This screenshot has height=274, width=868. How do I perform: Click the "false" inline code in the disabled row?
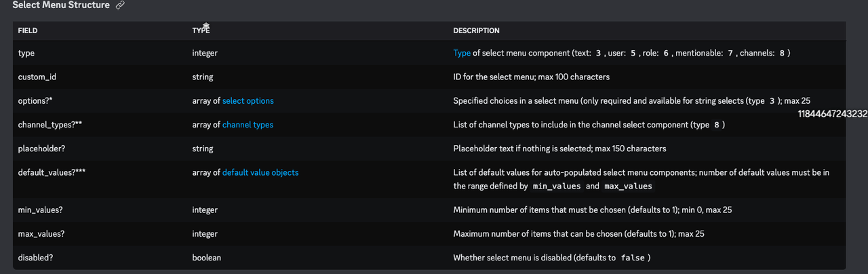point(633,258)
